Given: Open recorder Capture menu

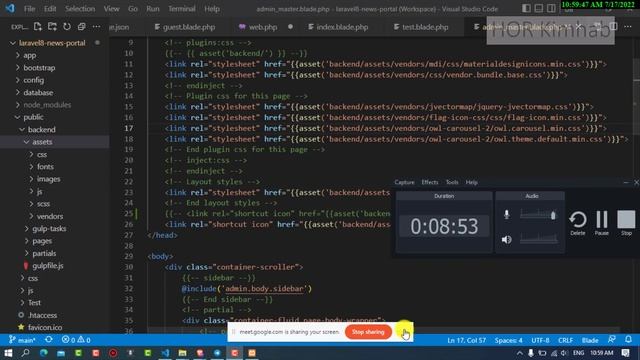Looking at the screenshot, I should tap(404, 182).
